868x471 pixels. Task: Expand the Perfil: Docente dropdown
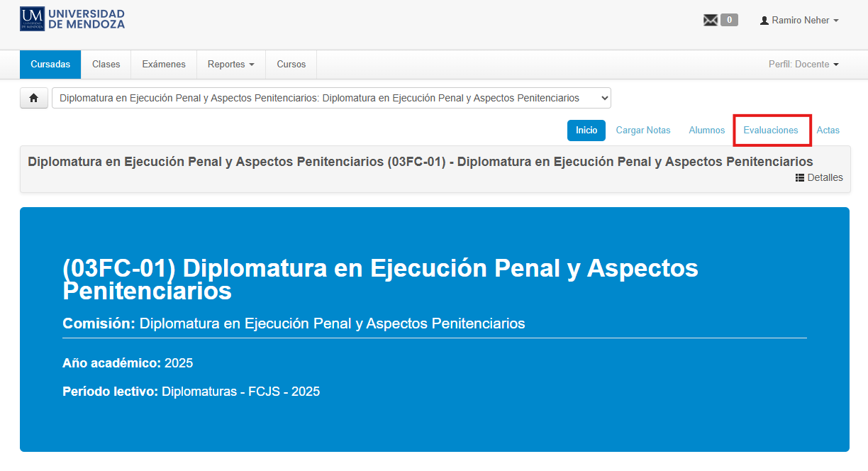click(803, 65)
